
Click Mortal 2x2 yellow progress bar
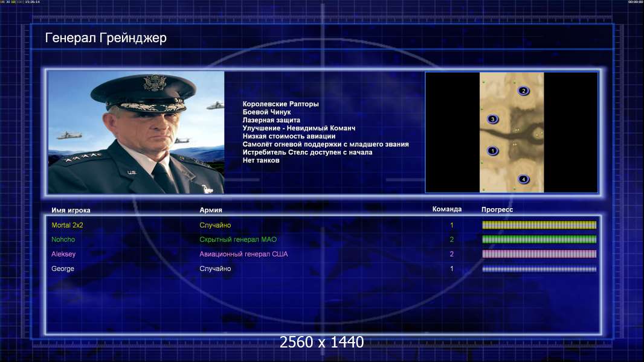tap(539, 224)
